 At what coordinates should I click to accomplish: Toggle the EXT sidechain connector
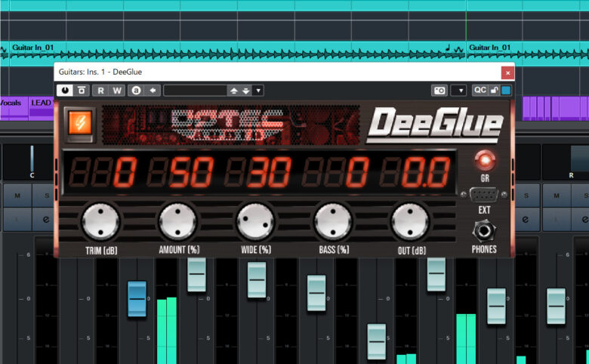click(484, 196)
